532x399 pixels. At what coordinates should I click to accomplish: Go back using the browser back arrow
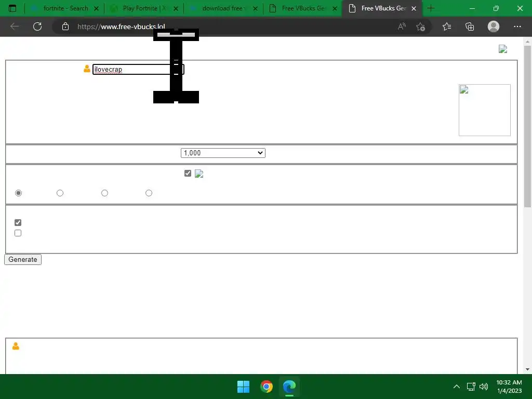coord(14,26)
